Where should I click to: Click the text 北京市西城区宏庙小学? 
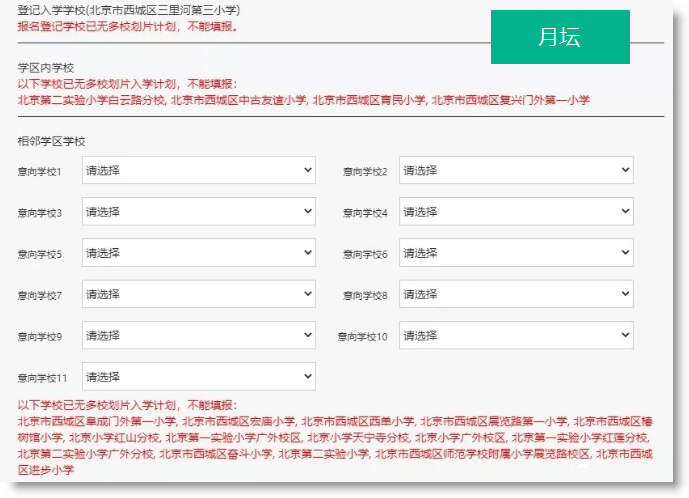click(x=239, y=422)
